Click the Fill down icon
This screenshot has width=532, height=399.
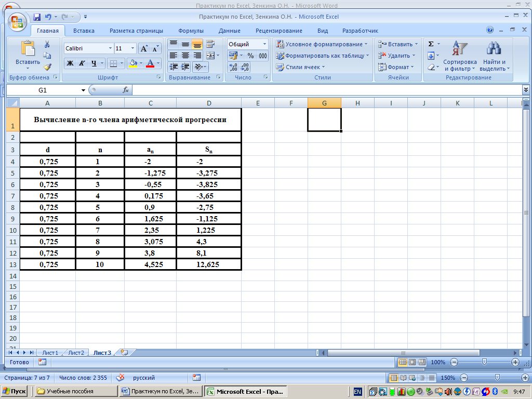point(431,56)
